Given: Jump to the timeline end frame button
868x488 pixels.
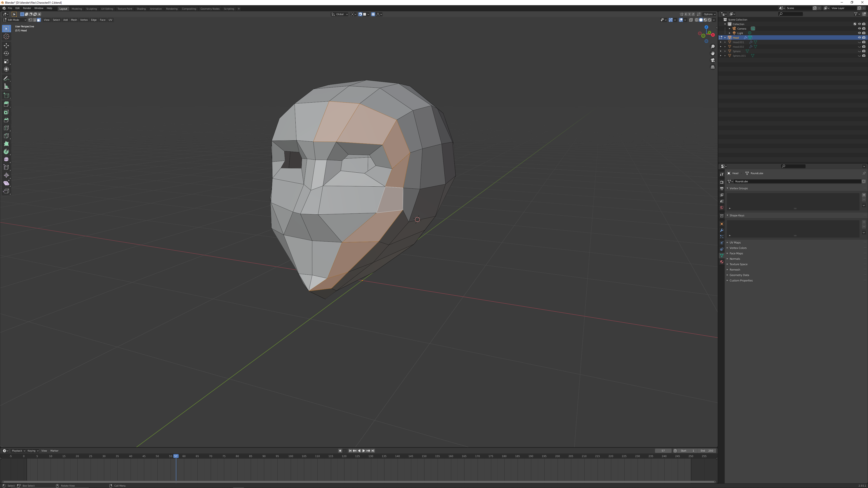Looking at the screenshot, I should pos(373,451).
